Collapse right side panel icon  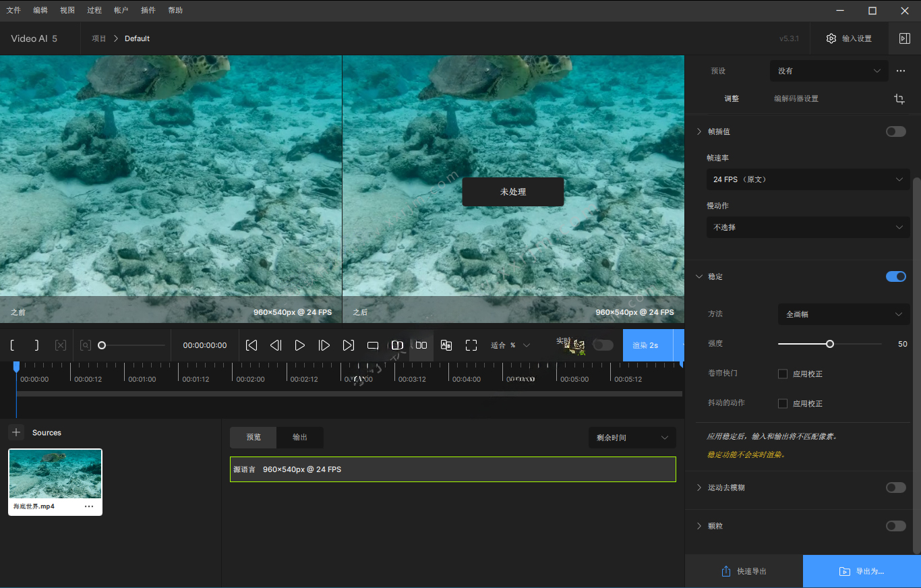pos(905,38)
